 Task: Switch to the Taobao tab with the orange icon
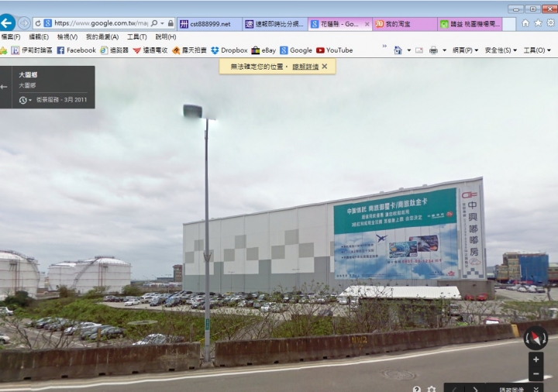405,24
